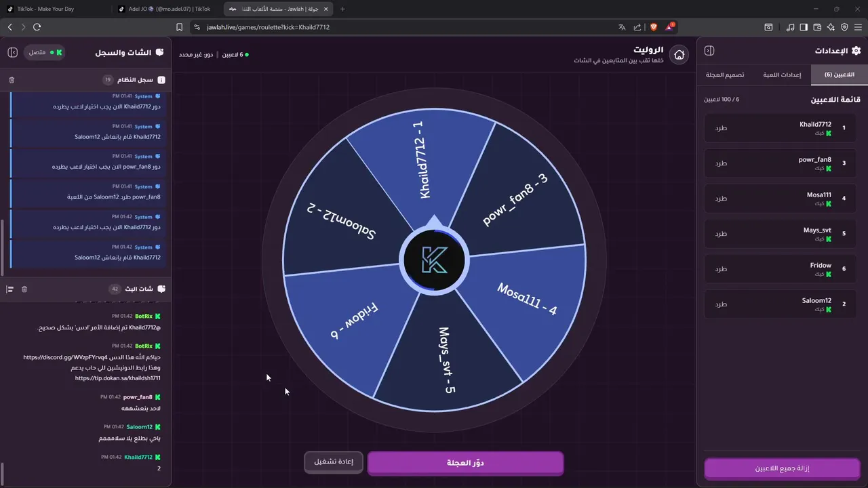Reload the page with the refresh icon

(x=37, y=27)
